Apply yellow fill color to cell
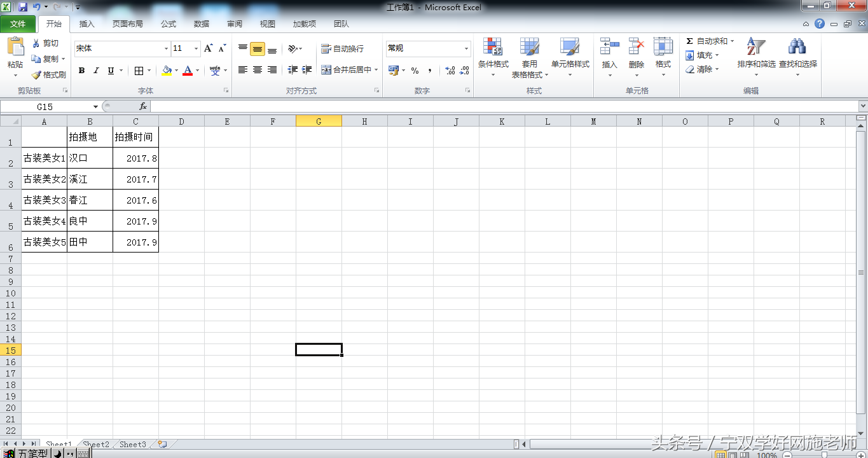 coord(167,71)
